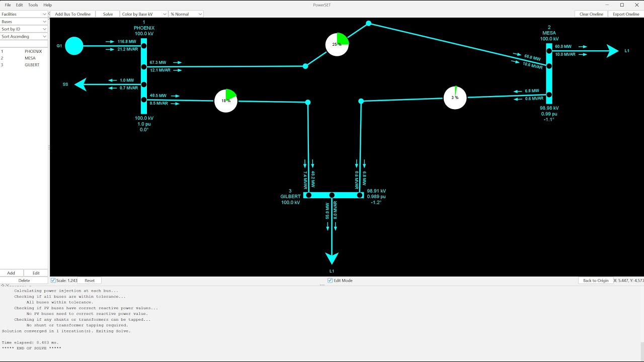Click the 67.3 MW flow value

(x=158, y=63)
